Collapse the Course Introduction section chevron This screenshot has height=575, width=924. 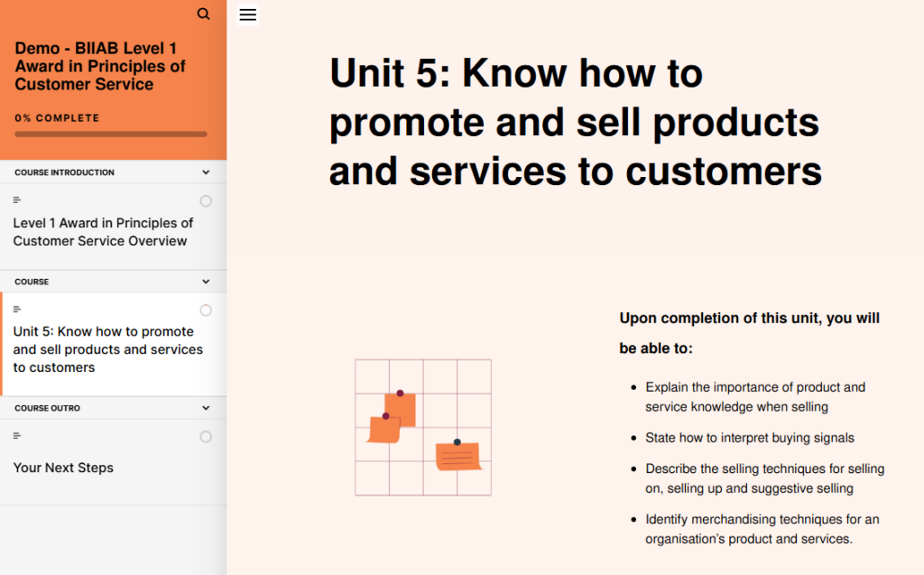(x=206, y=172)
